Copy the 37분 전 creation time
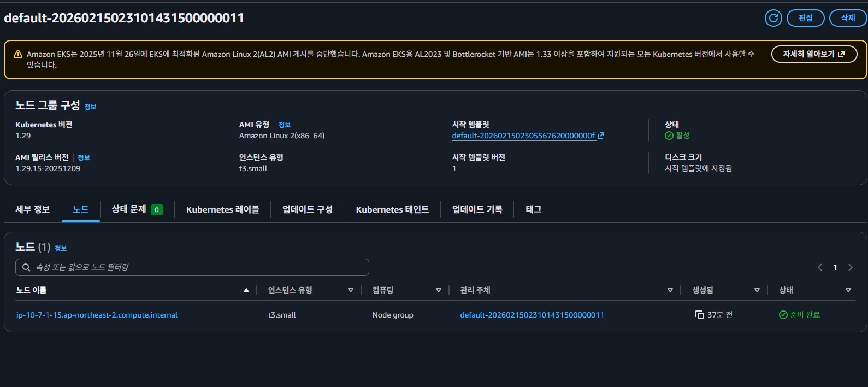The image size is (868, 387). click(699, 315)
